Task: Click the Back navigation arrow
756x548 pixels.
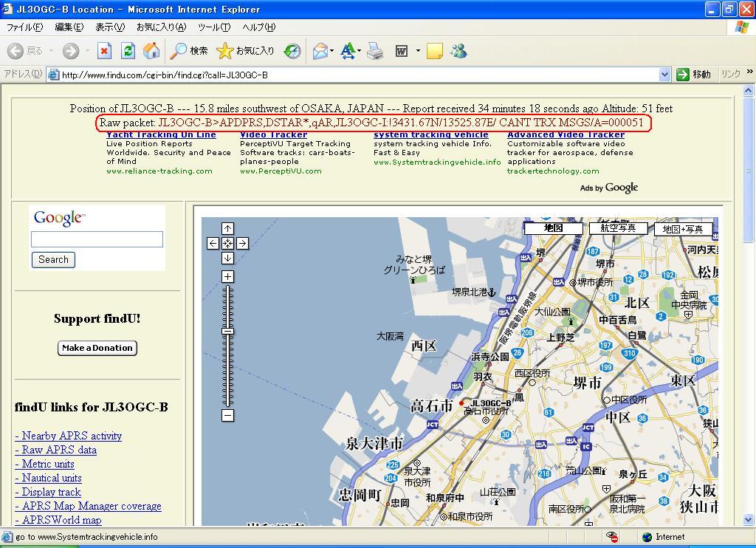Action: [x=16, y=51]
